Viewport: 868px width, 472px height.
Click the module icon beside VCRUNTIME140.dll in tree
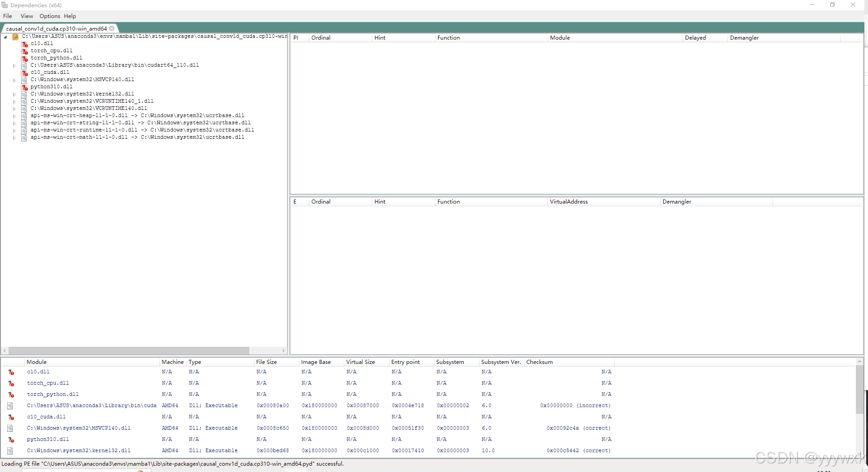(x=24, y=109)
